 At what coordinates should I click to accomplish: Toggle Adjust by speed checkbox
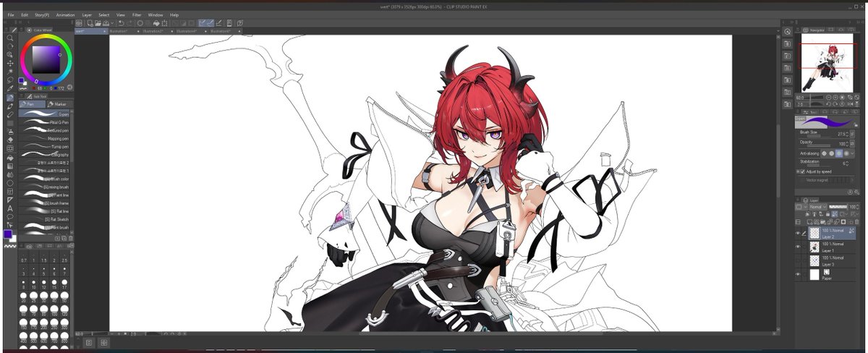802,171
